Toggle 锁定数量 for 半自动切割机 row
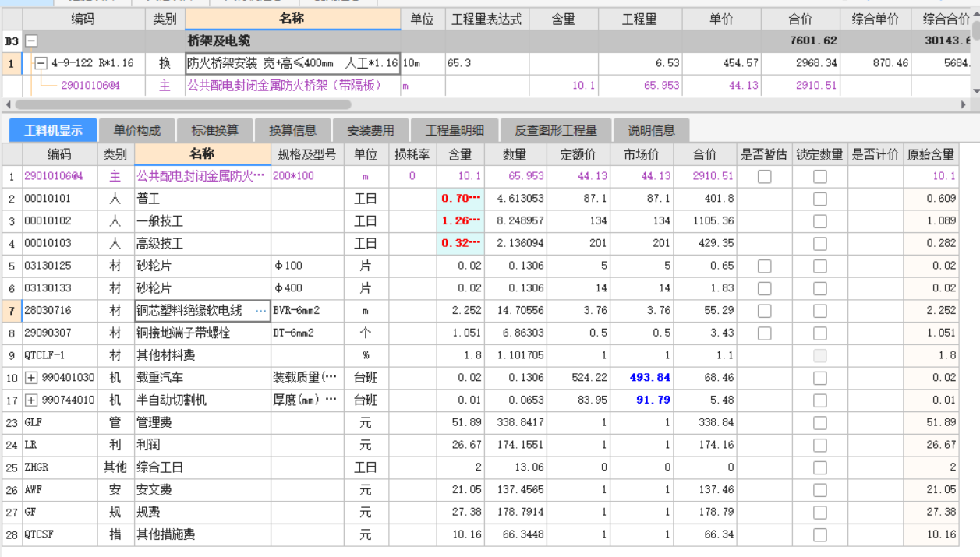The image size is (980, 557). coord(820,400)
